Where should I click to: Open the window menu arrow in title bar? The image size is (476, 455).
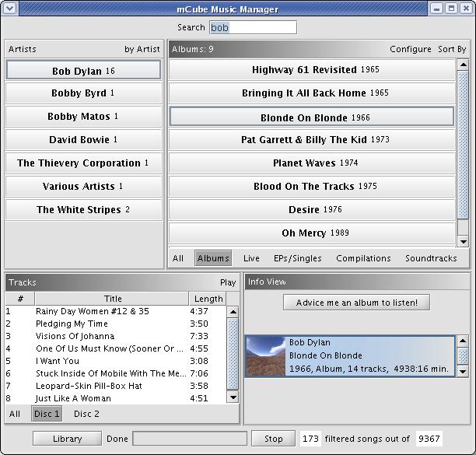pos(9,9)
